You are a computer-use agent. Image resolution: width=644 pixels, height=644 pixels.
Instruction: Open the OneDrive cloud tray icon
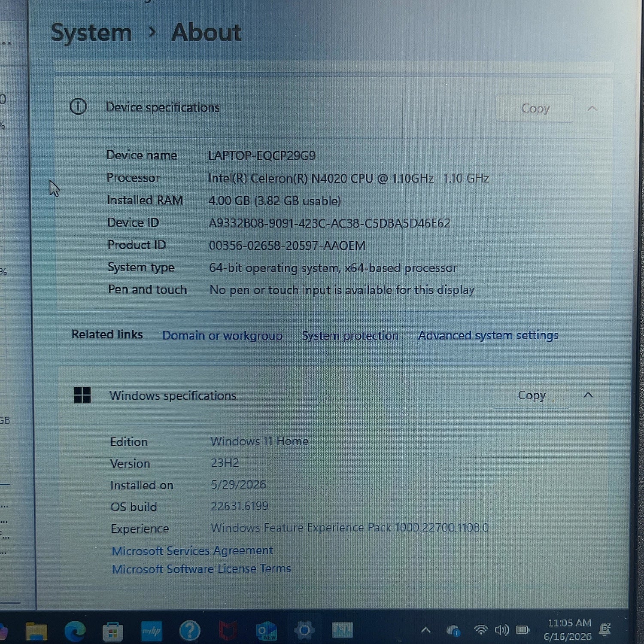[454, 631]
